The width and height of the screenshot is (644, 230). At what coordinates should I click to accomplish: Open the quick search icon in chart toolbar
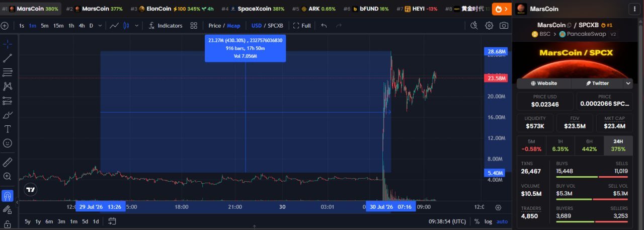474,26
